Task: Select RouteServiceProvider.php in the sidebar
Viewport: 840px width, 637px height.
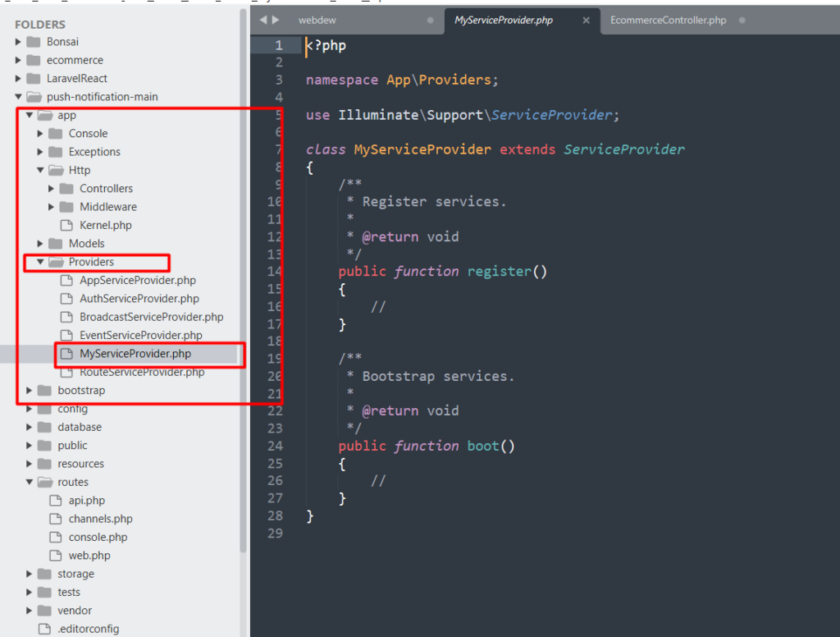Action: tap(139, 371)
